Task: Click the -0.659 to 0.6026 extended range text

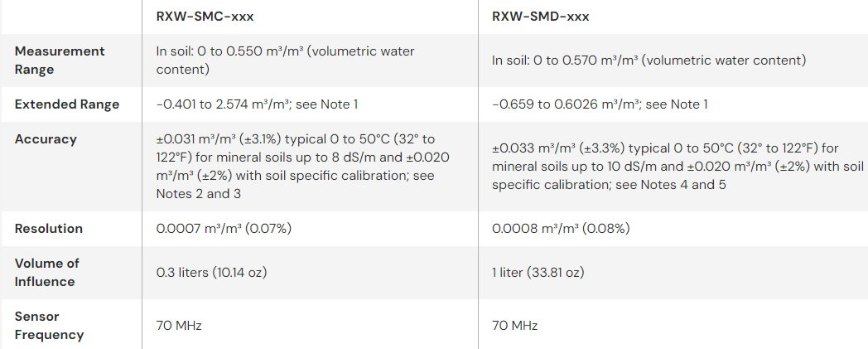Action: click(600, 104)
